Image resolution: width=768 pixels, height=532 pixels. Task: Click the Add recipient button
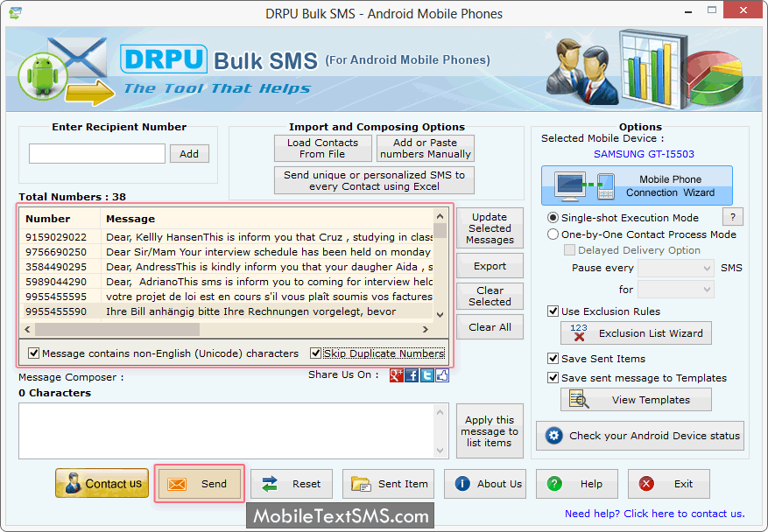(x=189, y=154)
